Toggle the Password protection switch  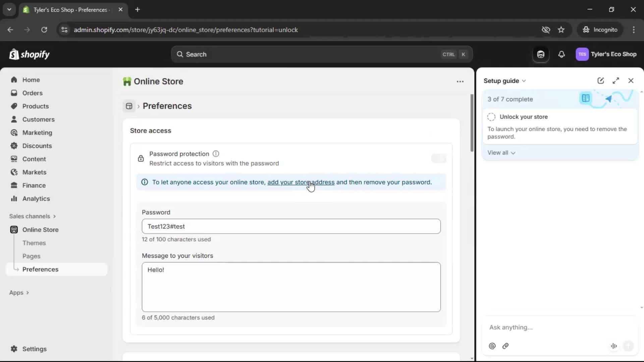[439, 158]
